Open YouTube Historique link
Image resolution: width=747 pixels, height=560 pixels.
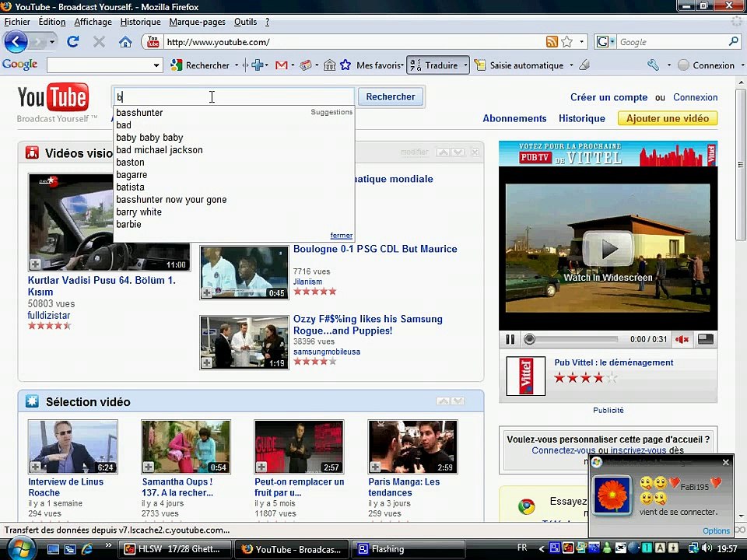(x=582, y=118)
